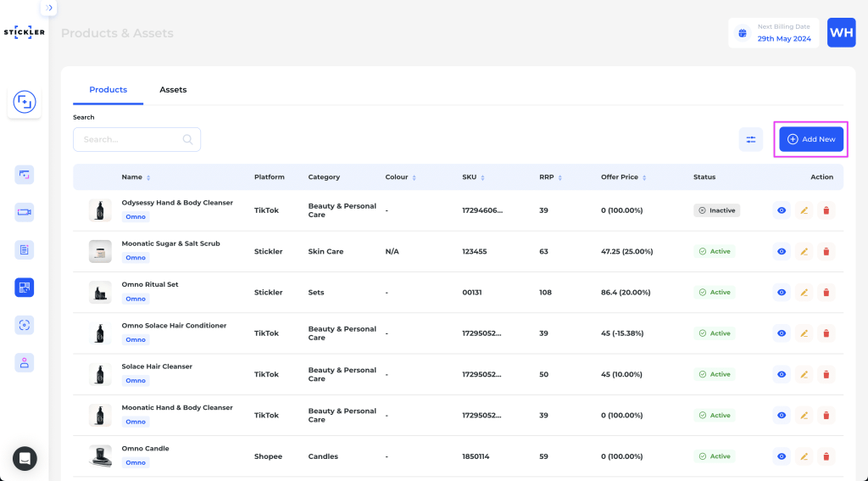
Task: Expand the sidebar with the chevron arrow
Action: [49, 8]
